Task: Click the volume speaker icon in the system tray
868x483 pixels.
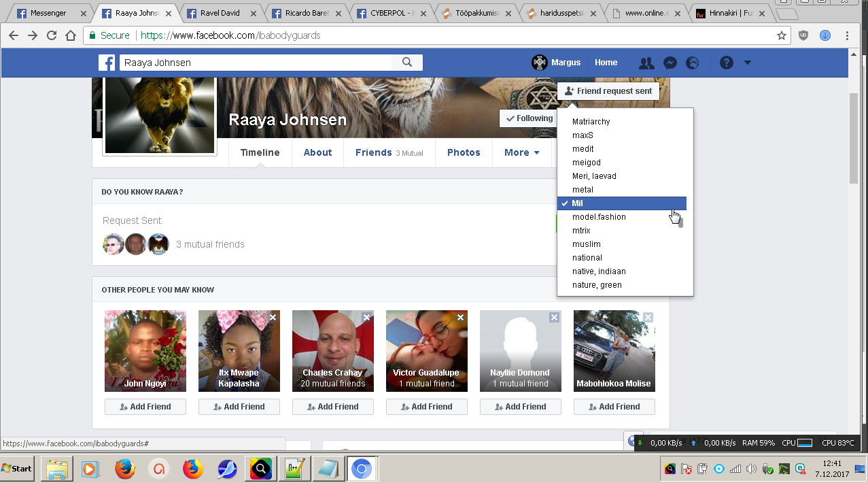Action: click(752, 469)
